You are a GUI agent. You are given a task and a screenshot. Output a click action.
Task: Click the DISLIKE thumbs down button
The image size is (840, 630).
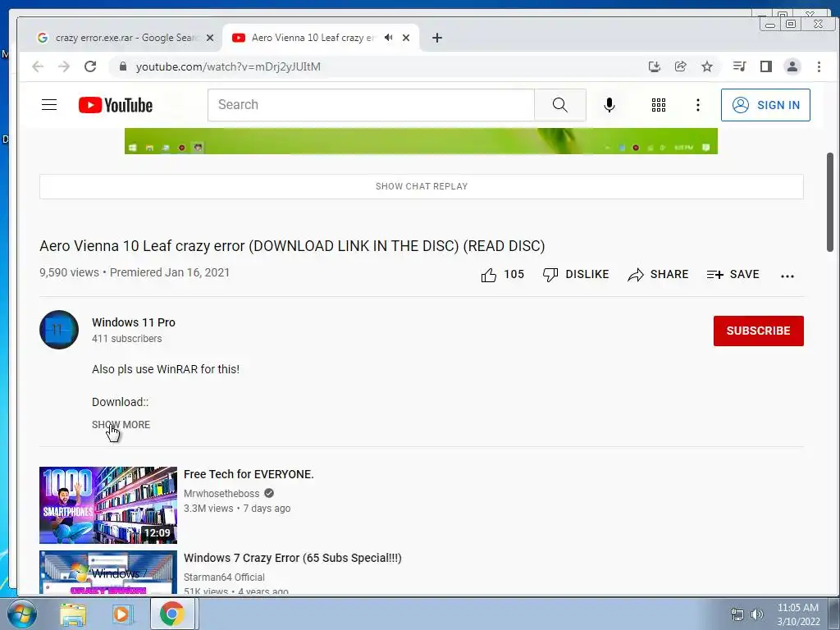576,275
